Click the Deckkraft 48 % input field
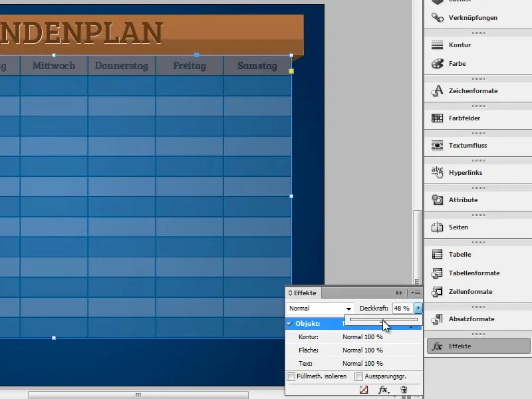 click(x=403, y=308)
